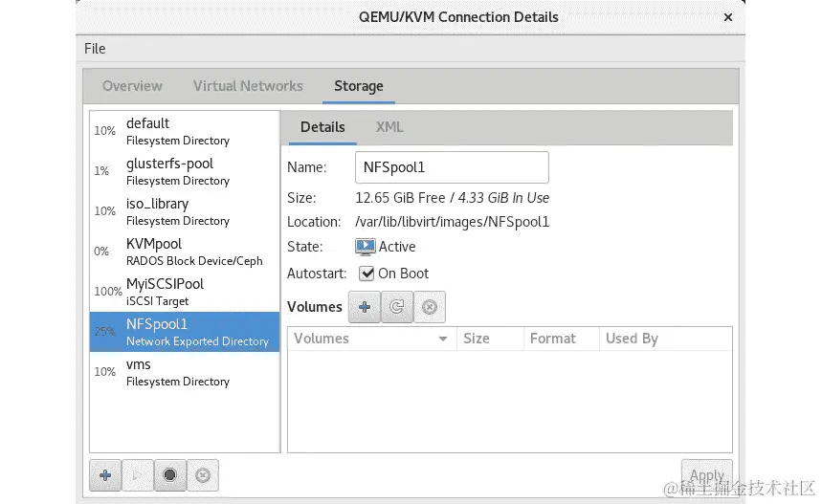Click the size text 12.65 GiB Free
This screenshot has height=504, width=822.
point(400,198)
